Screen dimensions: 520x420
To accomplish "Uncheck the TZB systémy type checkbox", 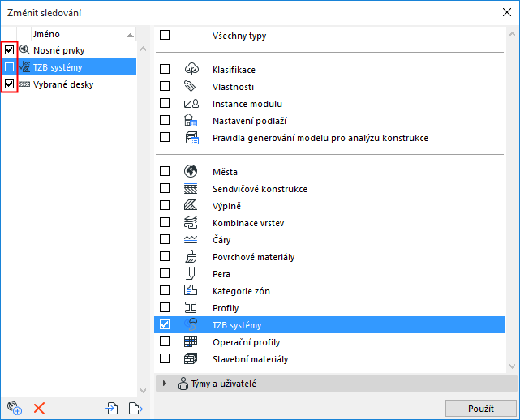I will click(x=165, y=324).
